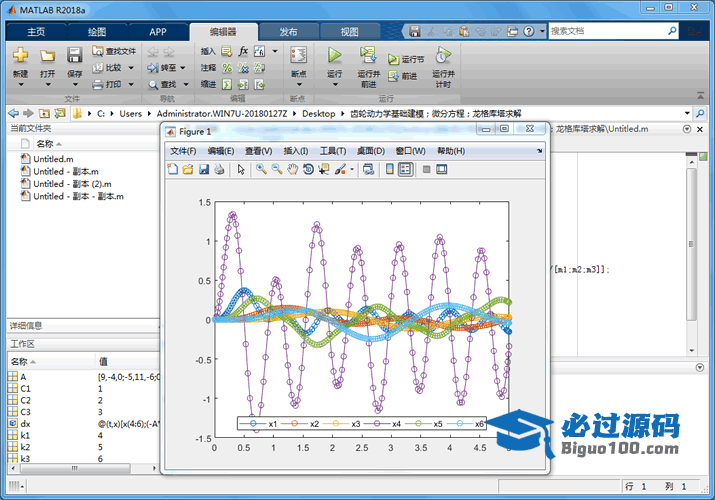The width and height of the screenshot is (715, 500).
Task: Open a file with the Open icon
Action: pyautogui.click(x=47, y=56)
